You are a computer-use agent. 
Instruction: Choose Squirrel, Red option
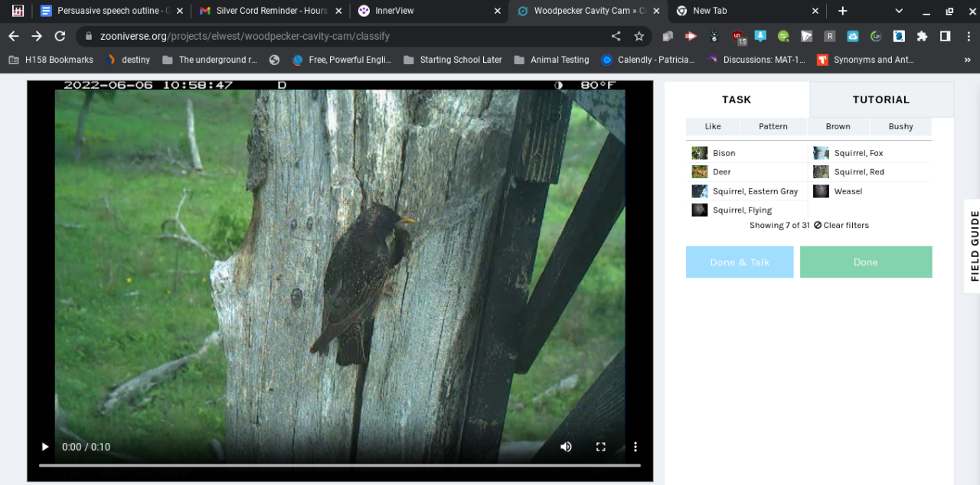tap(870, 172)
